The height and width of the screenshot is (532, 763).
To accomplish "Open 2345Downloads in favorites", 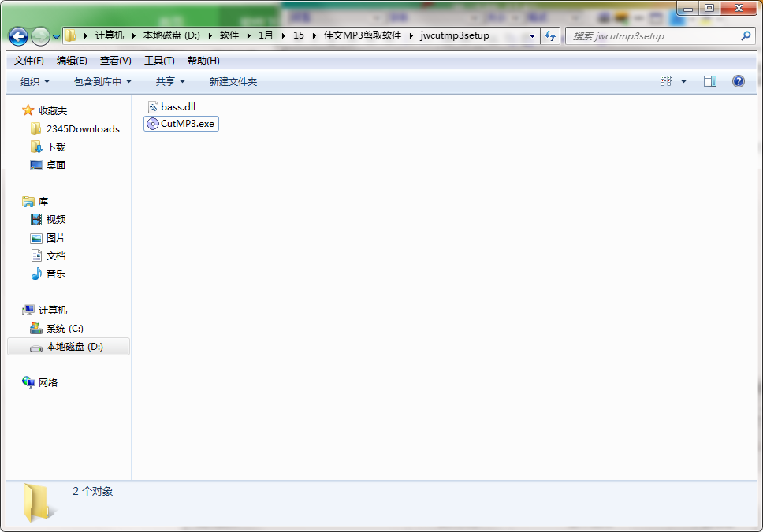I will [x=84, y=129].
